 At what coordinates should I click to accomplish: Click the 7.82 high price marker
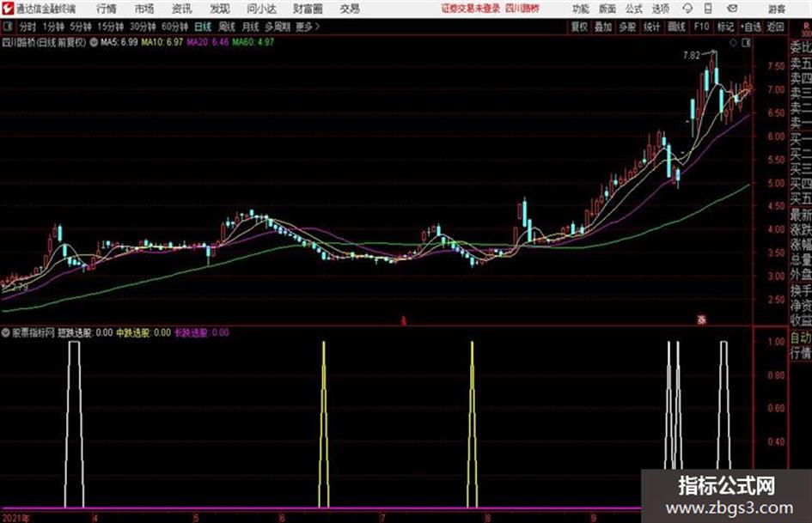tap(692, 56)
